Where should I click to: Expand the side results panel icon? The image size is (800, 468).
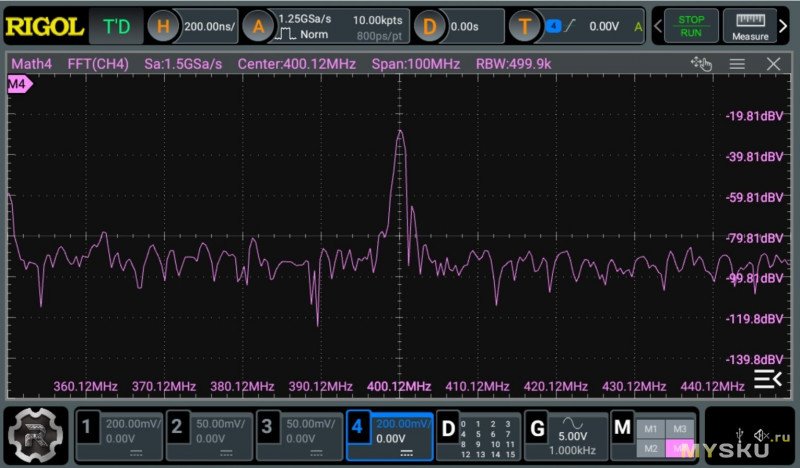[x=768, y=378]
